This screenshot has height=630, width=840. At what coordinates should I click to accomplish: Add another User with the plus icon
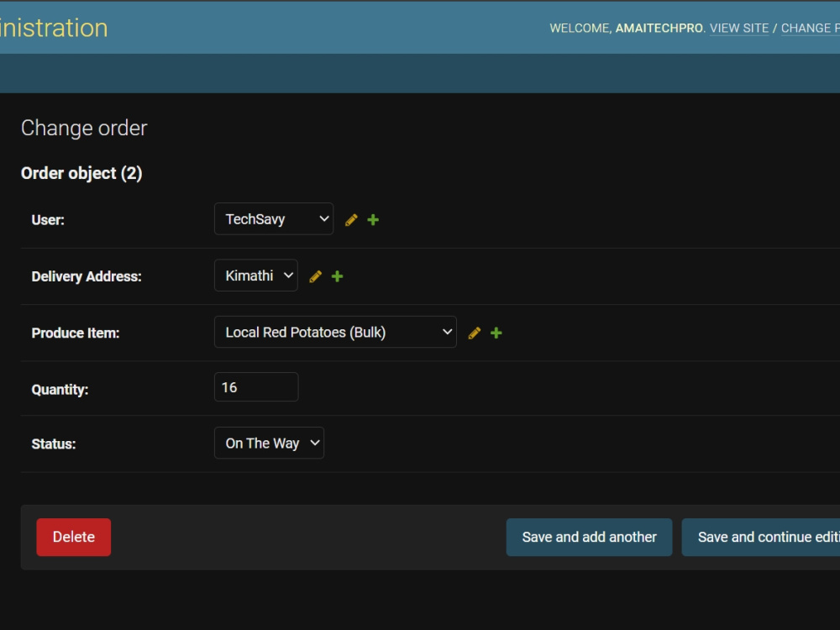tap(374, 220)
